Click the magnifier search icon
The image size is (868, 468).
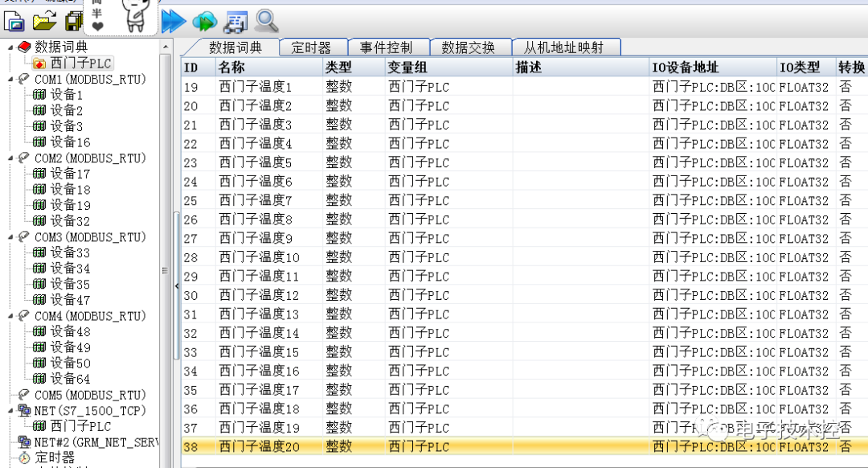tap(265, 22)
